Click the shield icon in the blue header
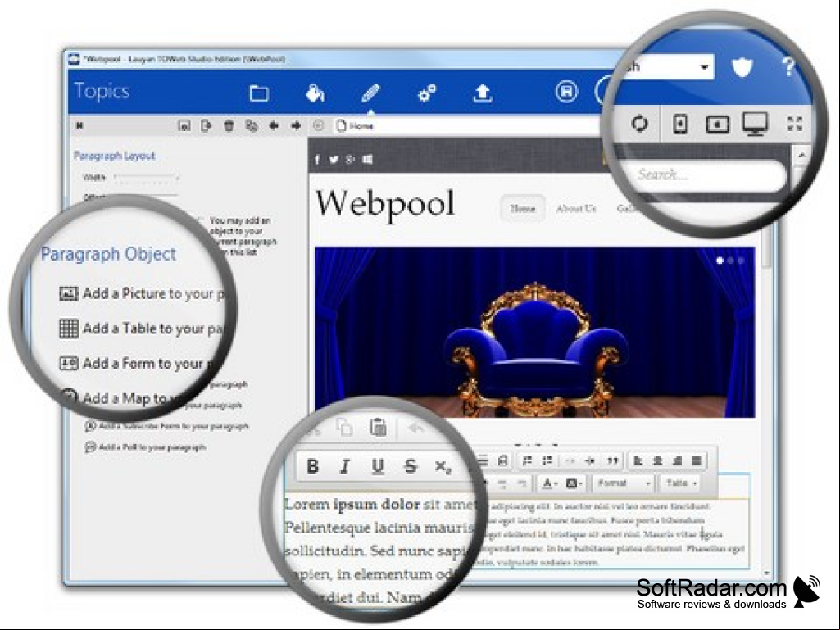 (742, 67)
